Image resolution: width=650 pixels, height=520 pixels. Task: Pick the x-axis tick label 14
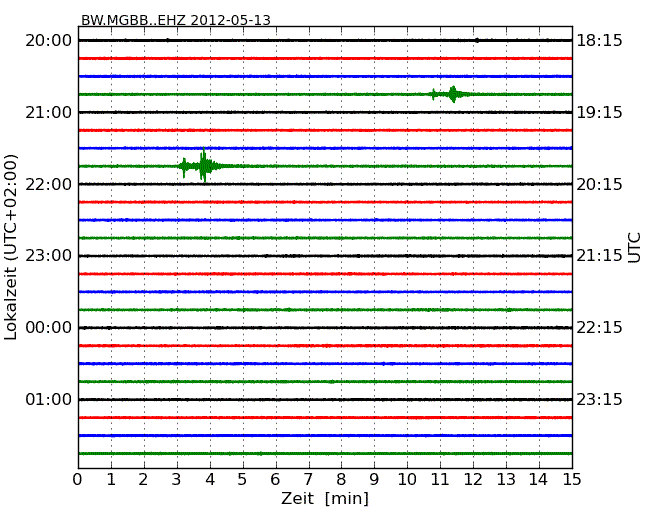pyautogui.click(x=538, y=479)
